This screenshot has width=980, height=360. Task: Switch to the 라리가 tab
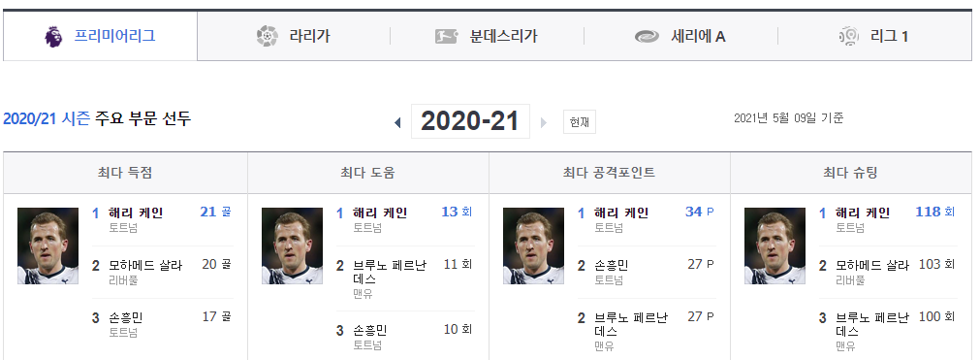pyautogui.click(x=294, y=36)
